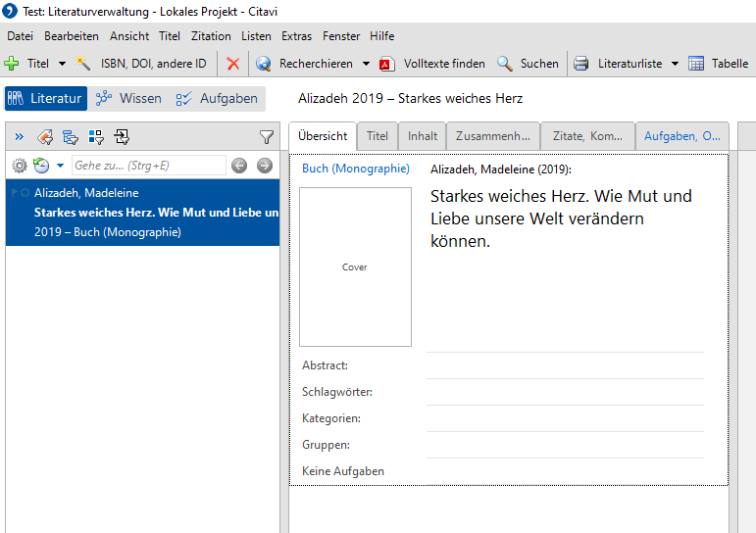Switch to the Titel tab in detail pane
The width and height of the screenshot is (756, 533).
coord(378,136)
